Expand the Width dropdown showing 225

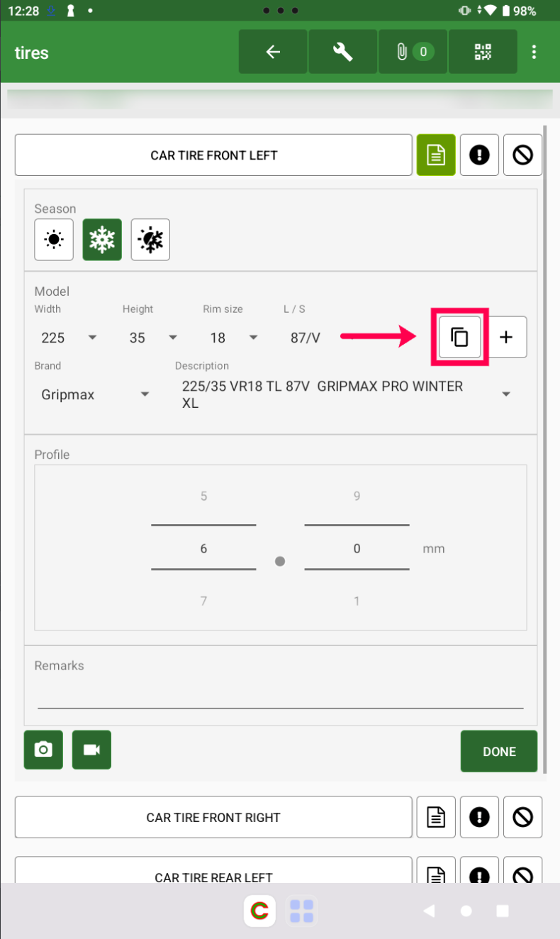(68, 338)
